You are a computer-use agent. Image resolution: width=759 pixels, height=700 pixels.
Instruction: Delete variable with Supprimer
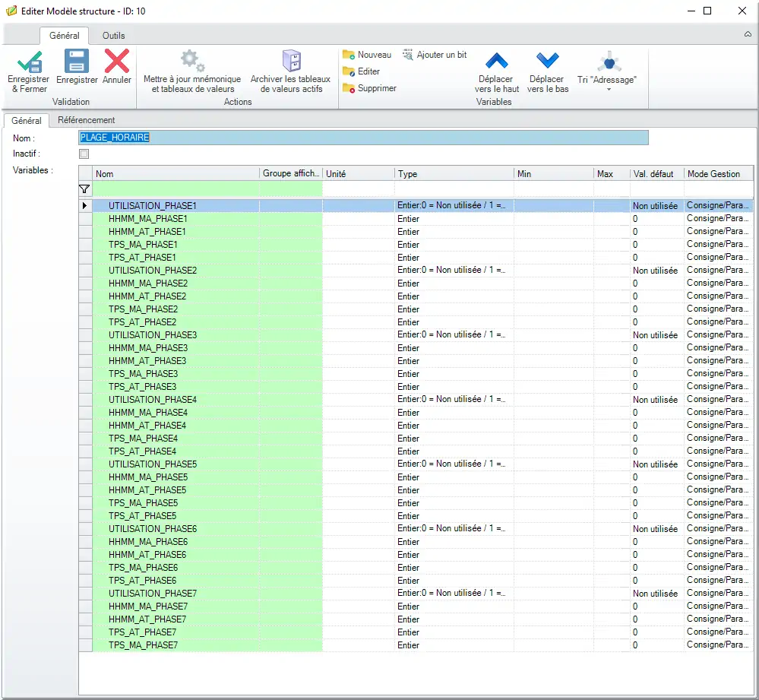pyautogui.click(x=369, y=88)
